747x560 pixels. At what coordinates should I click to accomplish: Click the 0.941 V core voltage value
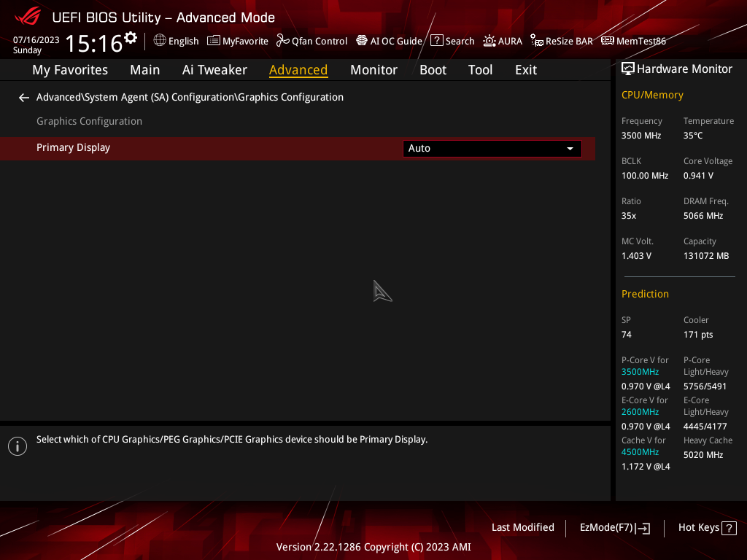click(698, 176)
